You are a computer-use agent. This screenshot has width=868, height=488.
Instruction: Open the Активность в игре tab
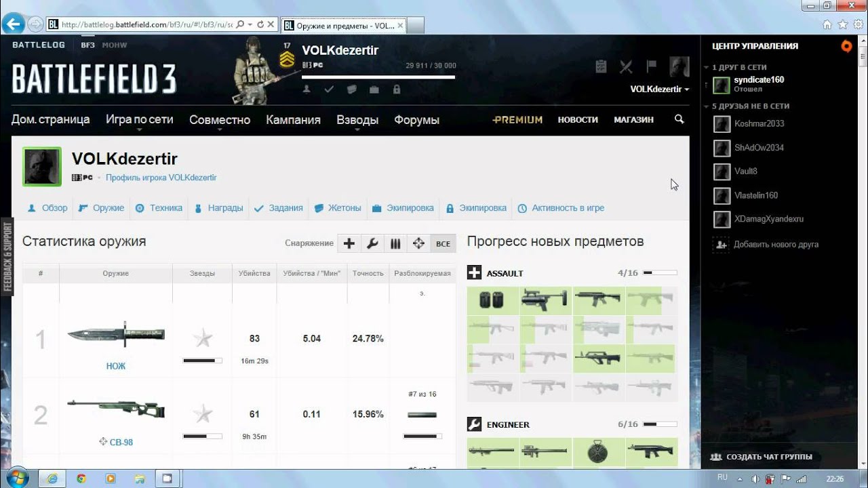tap(561, 208)
